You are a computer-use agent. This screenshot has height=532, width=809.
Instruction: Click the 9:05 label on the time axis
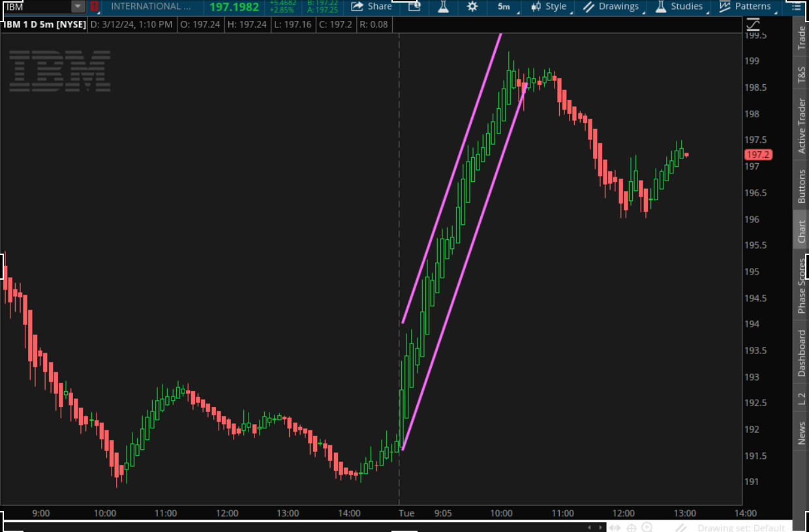click(443, 513)
